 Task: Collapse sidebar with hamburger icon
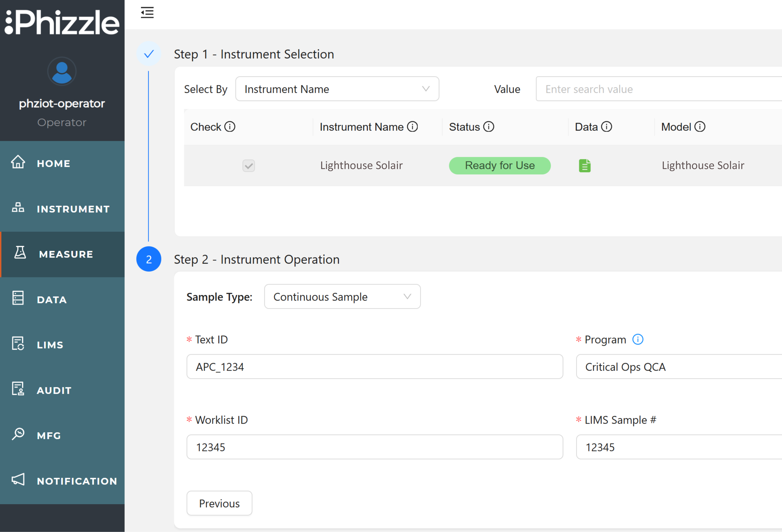[x=147, y=12]
